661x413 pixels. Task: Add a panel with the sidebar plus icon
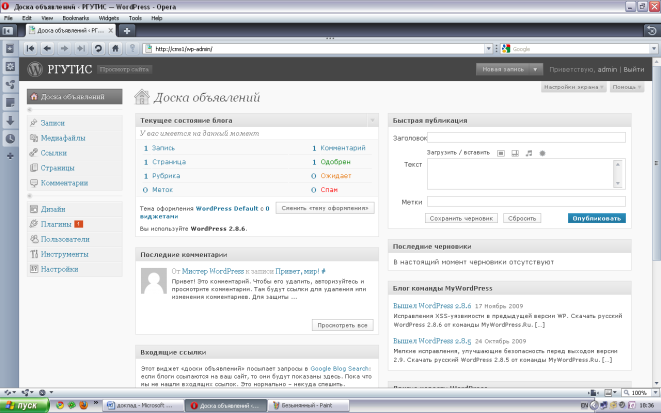(x=10, y=156)
